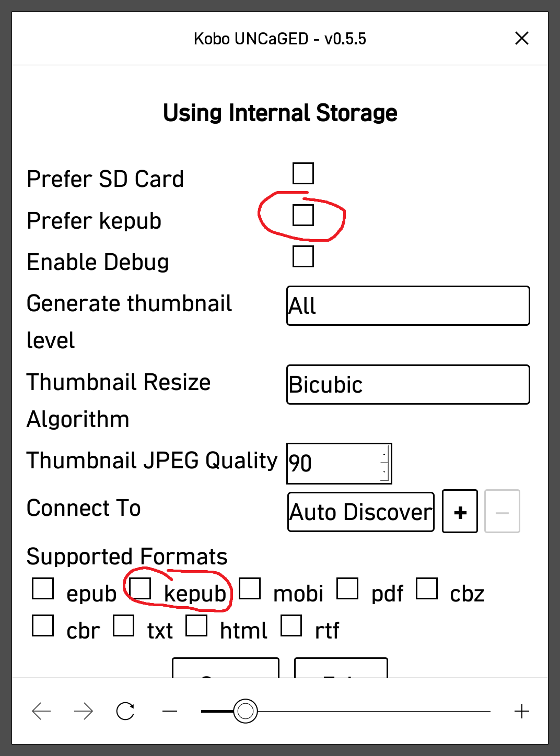Image resolution: width=560 pixels, height=756 pixels.
Task: Enable the mobi format checkbox
Action: (x=250, y=588)
